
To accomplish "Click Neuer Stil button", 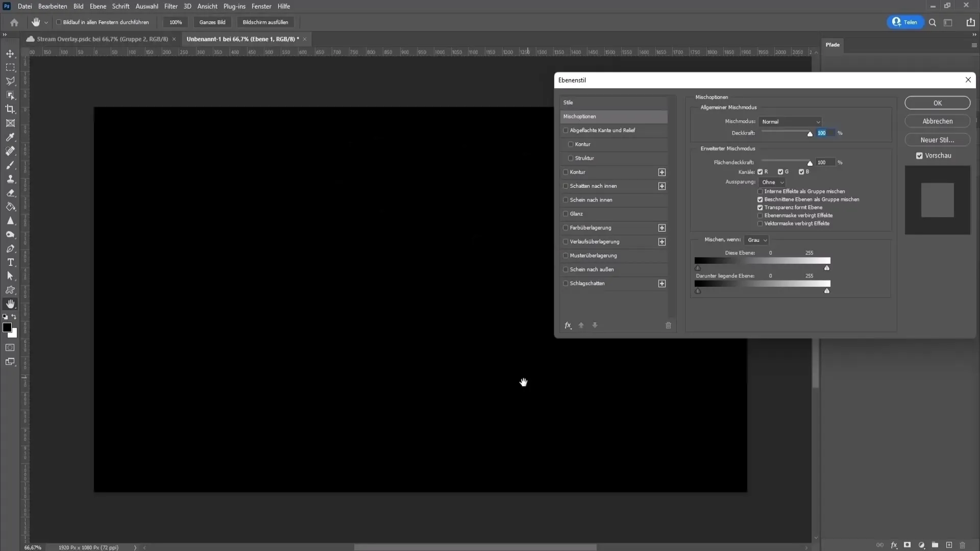I will coord(938,139).
